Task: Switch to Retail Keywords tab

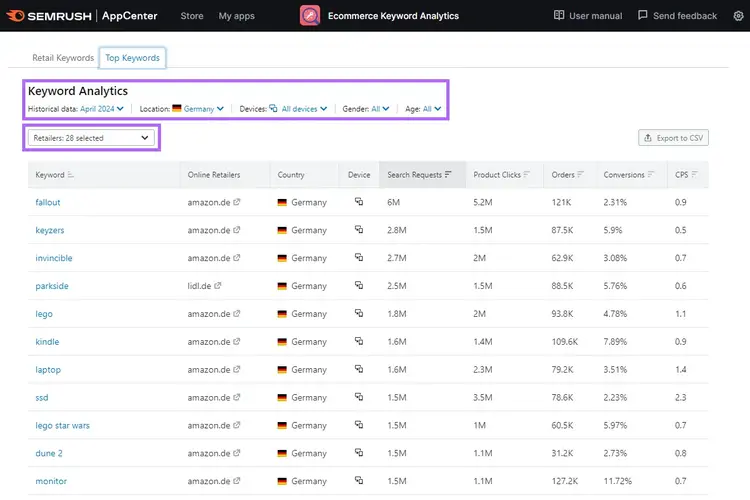Action: (x=63, y=58)
